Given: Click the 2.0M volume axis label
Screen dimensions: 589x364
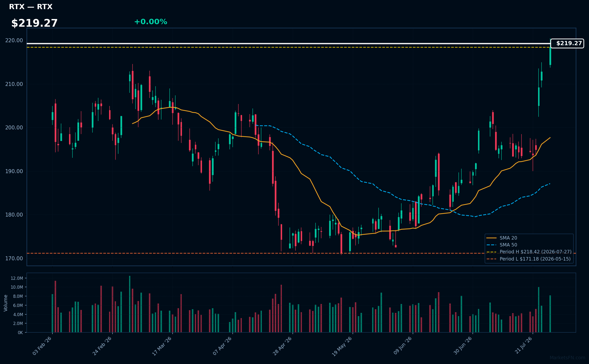Looking at the screenshot, I should pyautogui.click(x=18, y=324).
